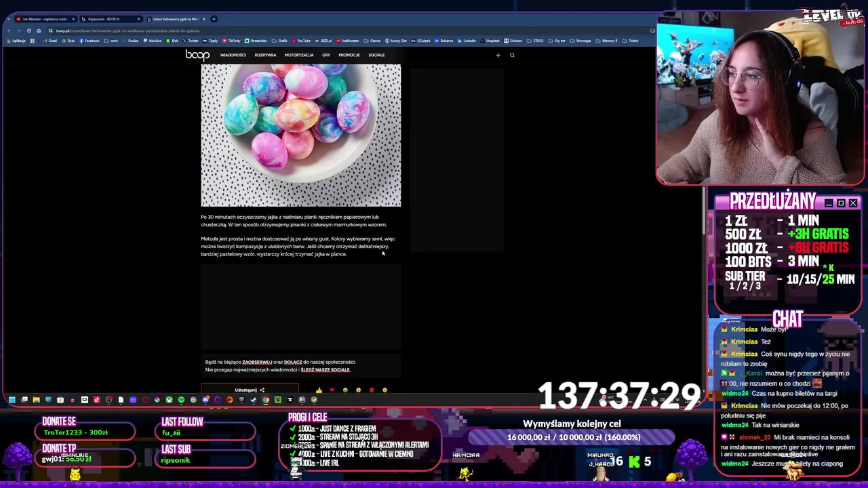868x488 pixels.
Task: Open the Gmail bookmark
Action: [50, 41]
